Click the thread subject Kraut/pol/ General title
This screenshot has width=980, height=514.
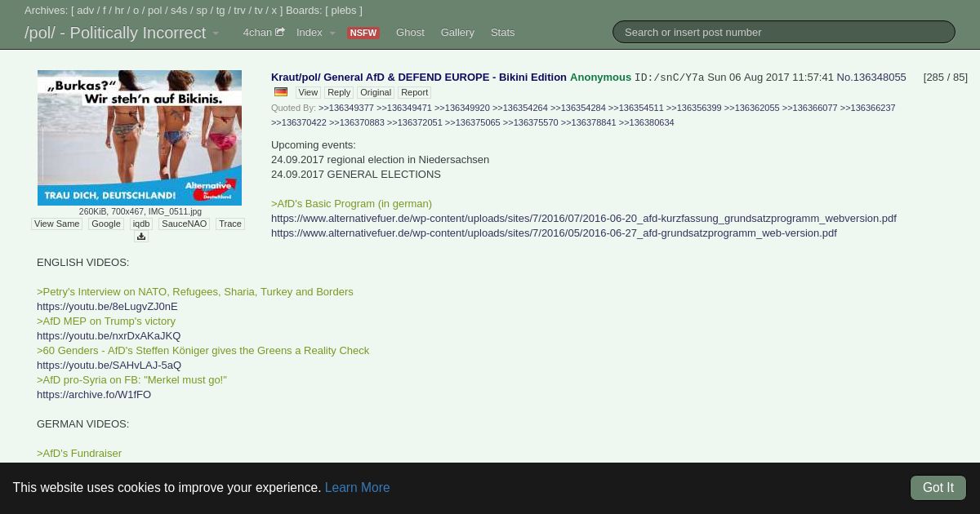[419, 78]
